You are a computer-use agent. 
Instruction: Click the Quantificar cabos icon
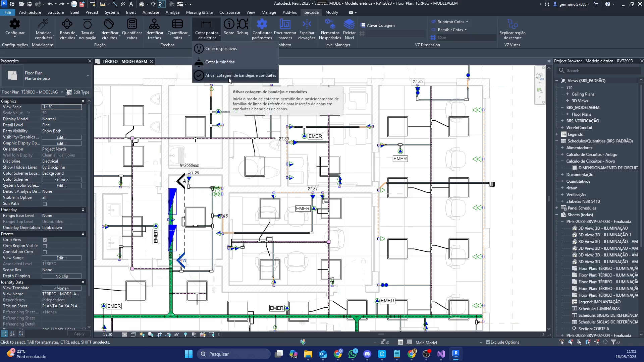132,24
